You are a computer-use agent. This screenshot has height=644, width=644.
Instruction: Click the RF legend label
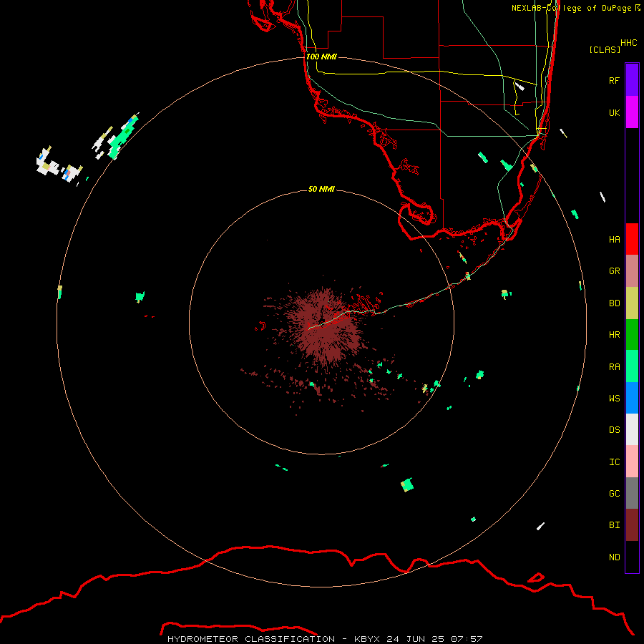tap(614, 80)
